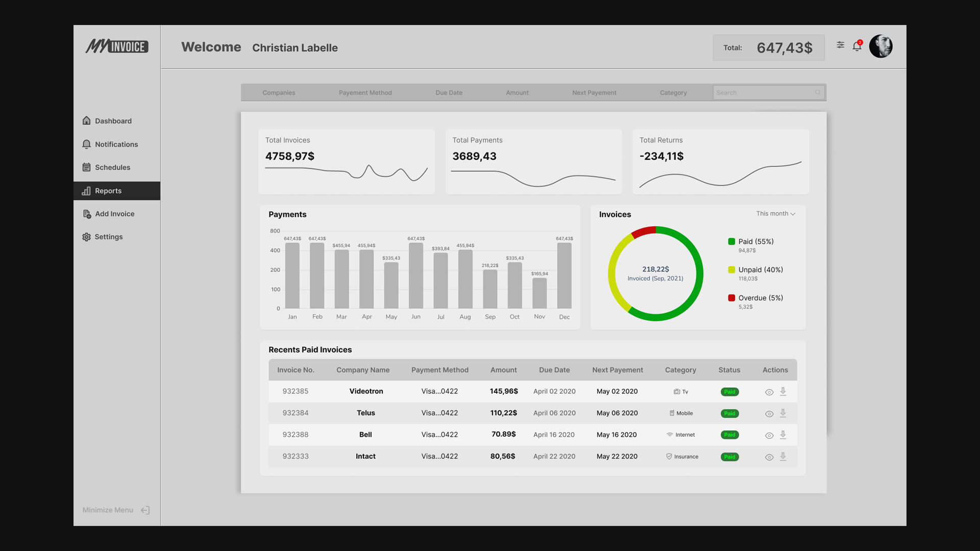Click the search magnifier icon
This screenshot has width=980, height=551.
tap(818, 92)
